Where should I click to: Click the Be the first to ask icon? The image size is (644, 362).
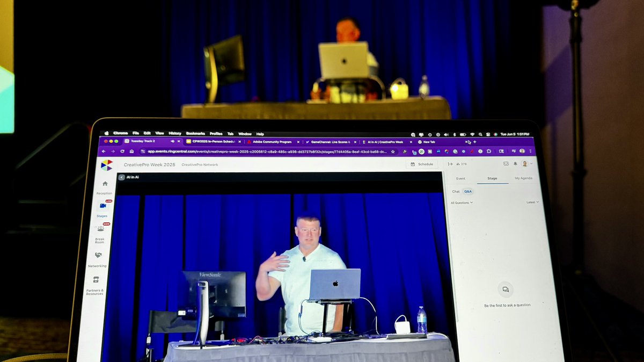(505, 289)
